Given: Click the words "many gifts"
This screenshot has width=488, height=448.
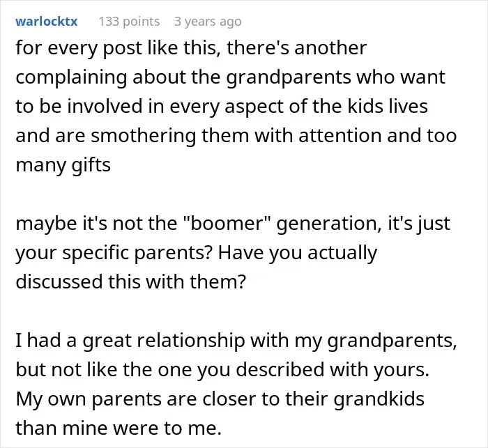Looking at the screenshot, I should coord(63,165).
